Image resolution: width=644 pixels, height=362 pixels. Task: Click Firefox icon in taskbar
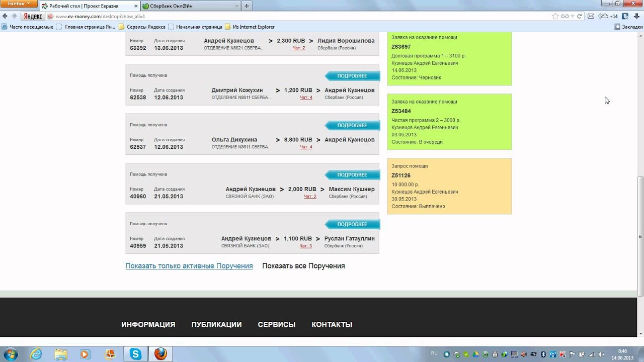coord(160,354)
